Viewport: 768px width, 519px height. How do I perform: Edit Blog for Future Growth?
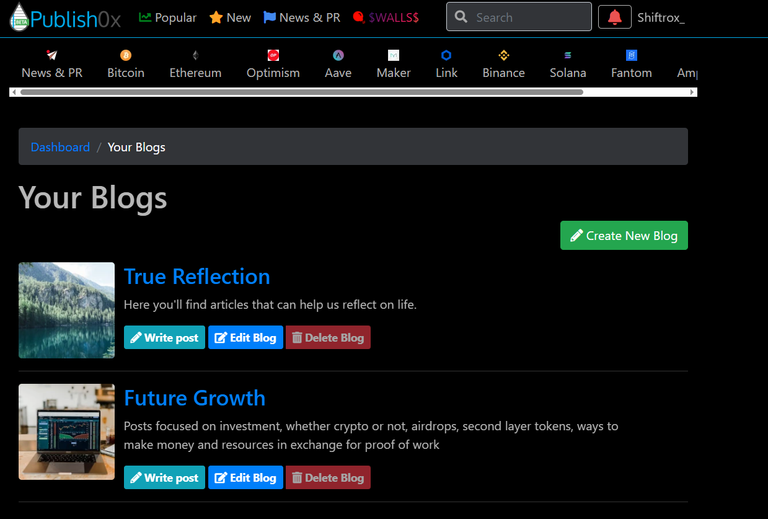tap(245, 477)
